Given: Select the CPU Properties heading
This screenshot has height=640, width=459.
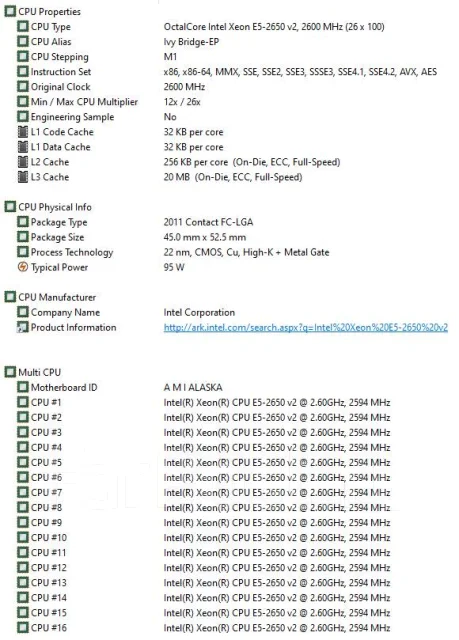Looking at the screenshot, I should point(49,11).
